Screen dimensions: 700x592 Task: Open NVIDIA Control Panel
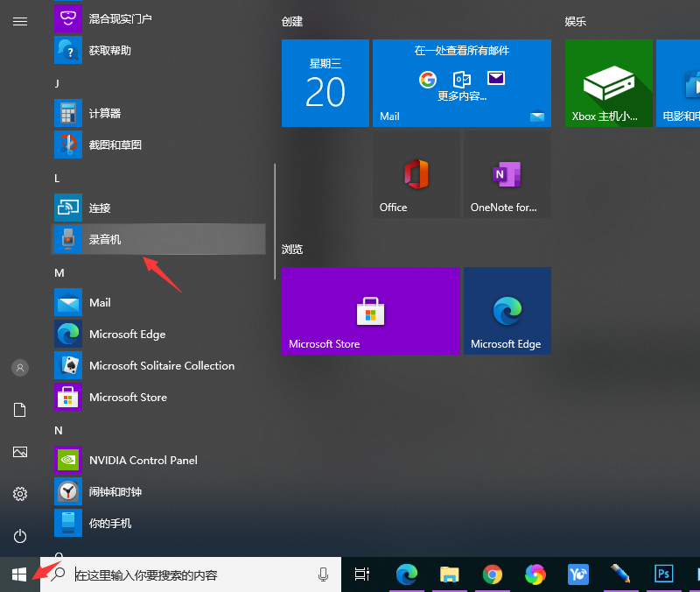143,461
